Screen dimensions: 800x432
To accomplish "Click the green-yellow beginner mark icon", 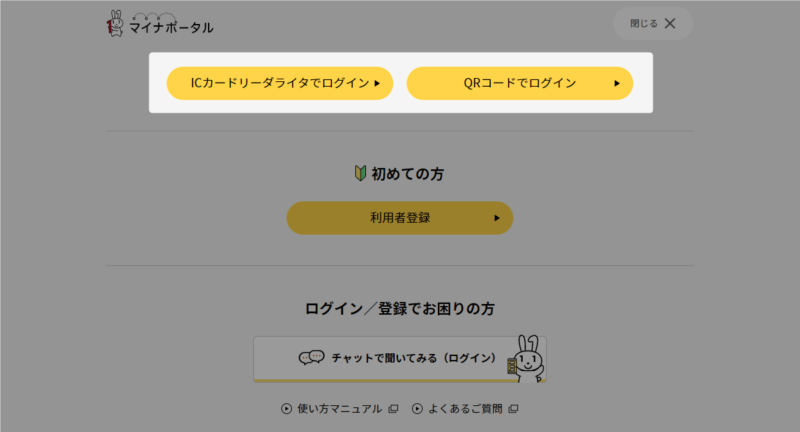I will pos(361,174).
